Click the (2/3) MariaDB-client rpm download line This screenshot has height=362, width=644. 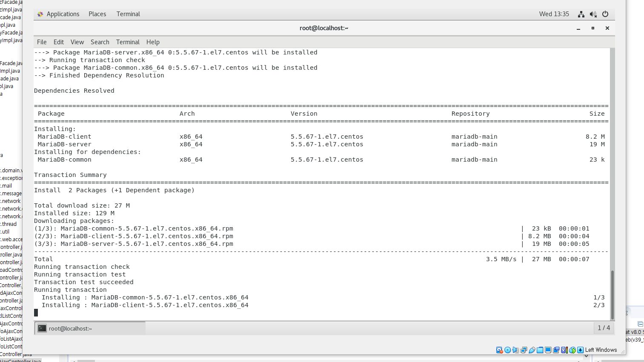[312, 236]
